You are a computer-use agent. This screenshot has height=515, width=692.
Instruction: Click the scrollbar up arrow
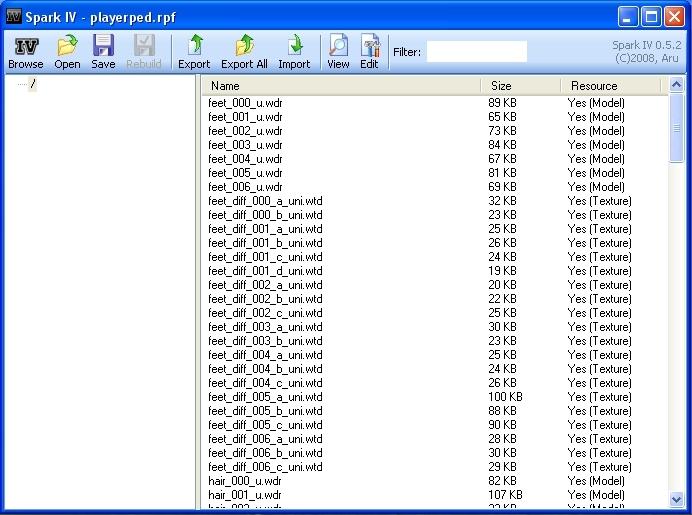click(x=677, y=86)
